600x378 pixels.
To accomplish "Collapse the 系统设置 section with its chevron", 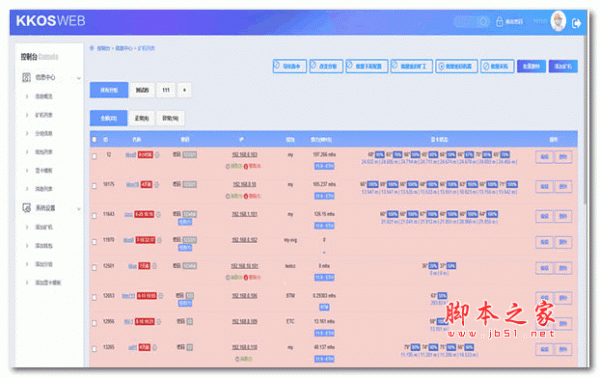I will [78, 209].
